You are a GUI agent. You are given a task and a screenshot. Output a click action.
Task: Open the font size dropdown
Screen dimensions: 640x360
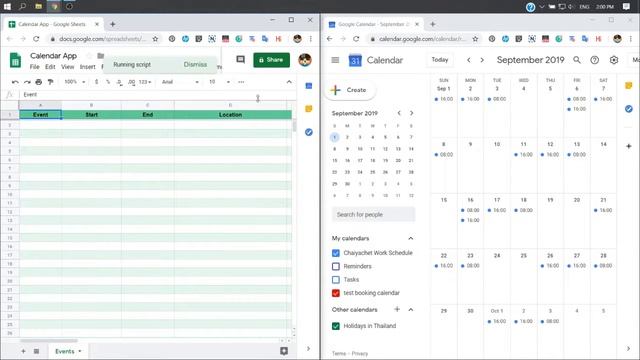pos(219,82)
